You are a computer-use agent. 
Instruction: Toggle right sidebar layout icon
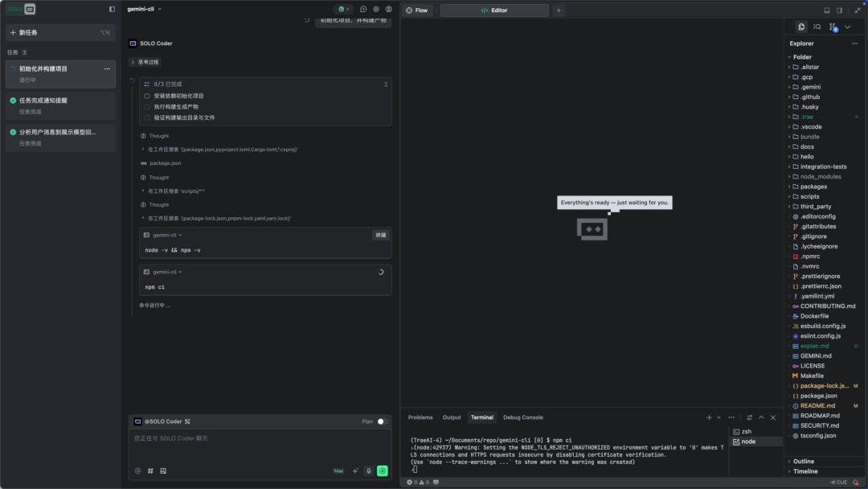coord(839,10)
